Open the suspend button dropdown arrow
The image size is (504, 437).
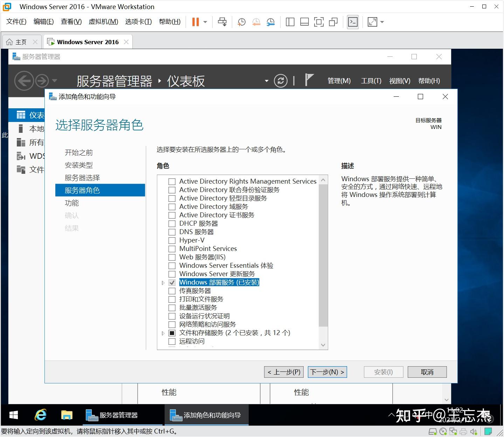point(204,22)
